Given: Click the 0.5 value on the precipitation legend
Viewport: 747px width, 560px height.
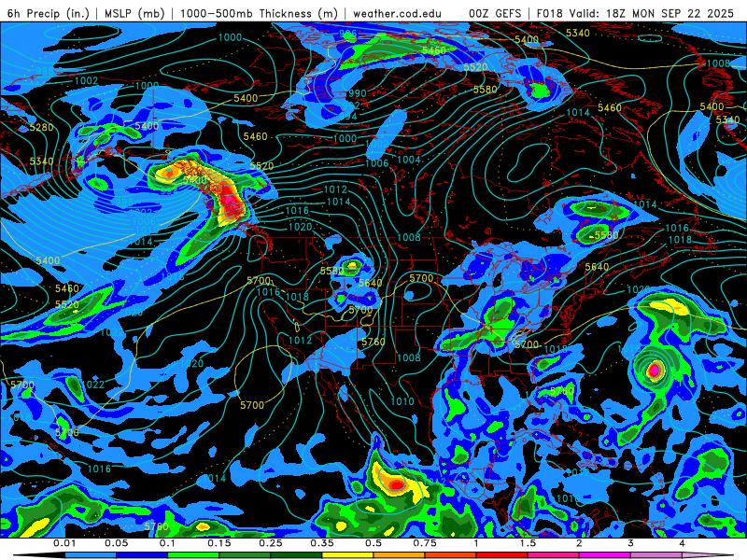Looking at the screenshot, I should click(373, 543).
